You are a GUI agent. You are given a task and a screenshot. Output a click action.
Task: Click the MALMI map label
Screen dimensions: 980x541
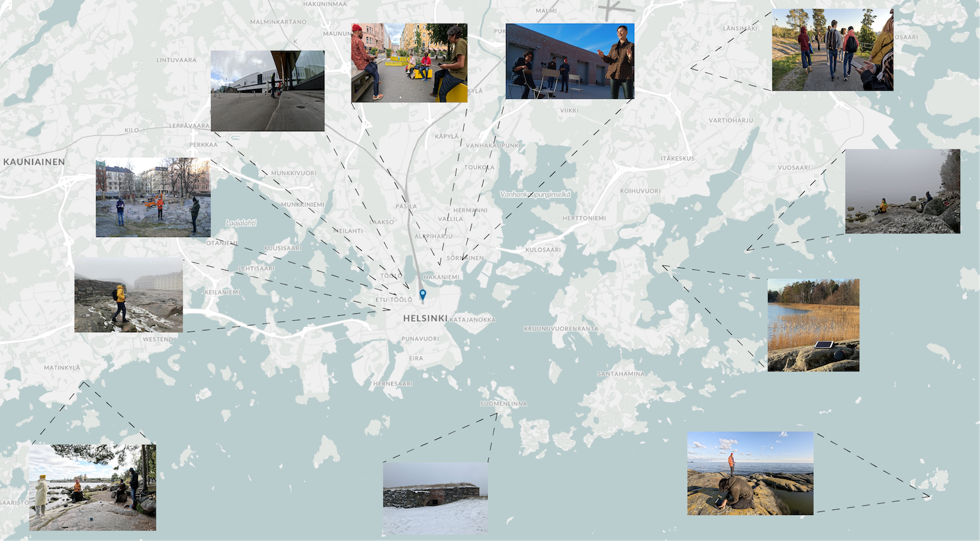pos(546,11)
